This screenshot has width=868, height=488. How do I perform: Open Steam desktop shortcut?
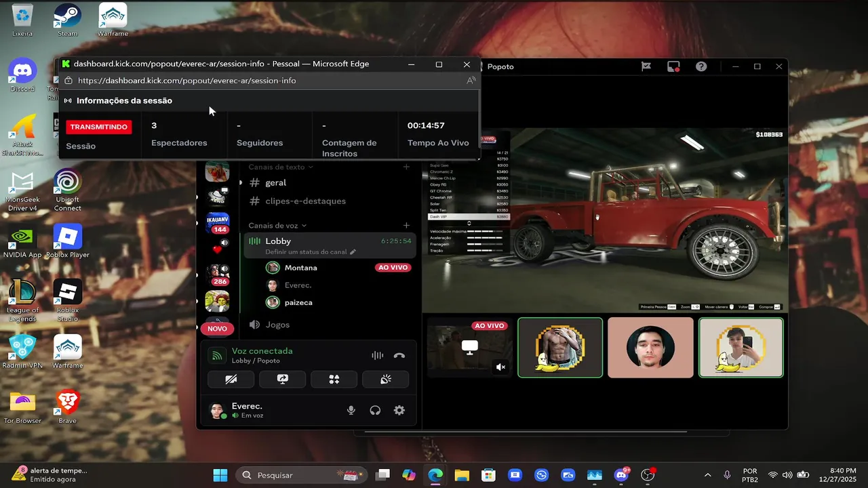[68, 20]
